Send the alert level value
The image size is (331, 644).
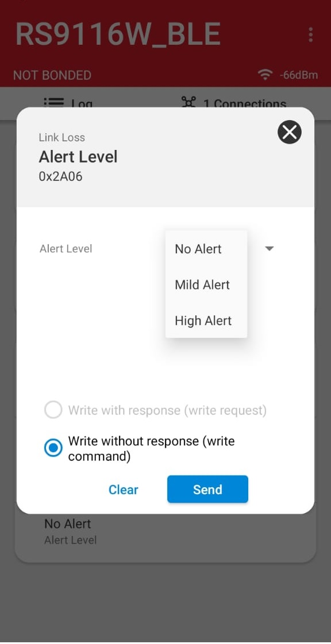tap(207, 489)
